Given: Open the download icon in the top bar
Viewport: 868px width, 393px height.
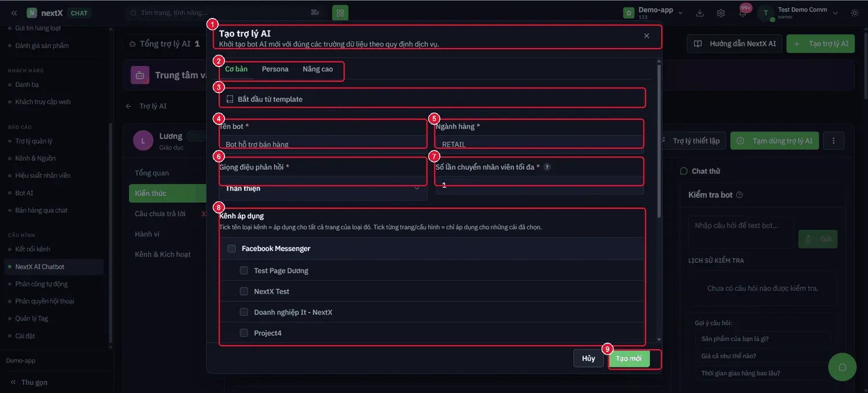Looking at the screenshot, I should (x=700, y=13).
